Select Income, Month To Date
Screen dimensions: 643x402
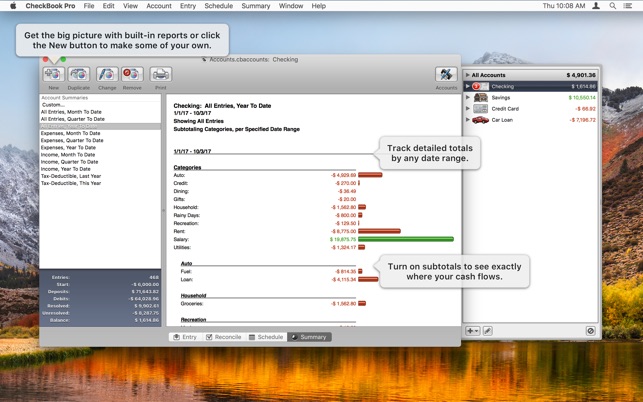pyautogui.click(x=100, y=155)
